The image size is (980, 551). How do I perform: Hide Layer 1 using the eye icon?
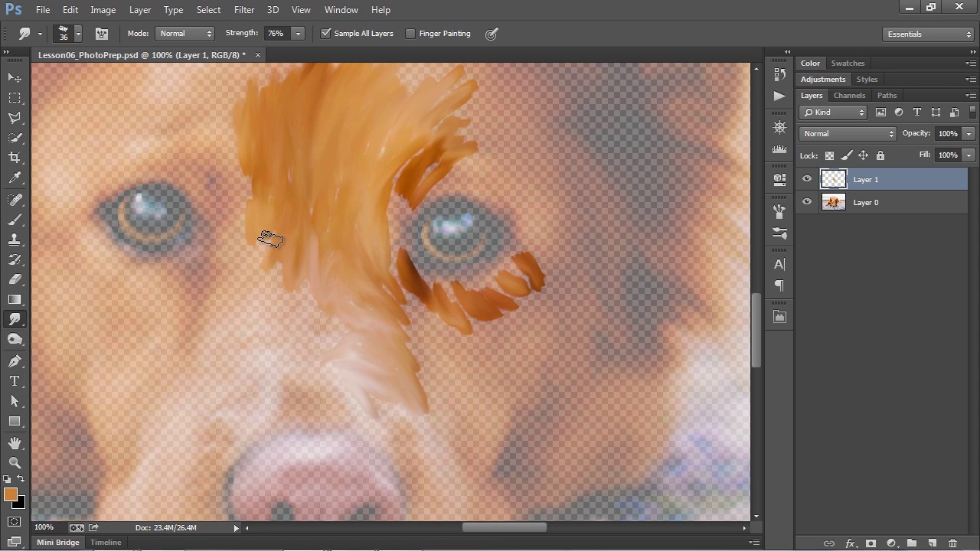(x=807, y=179)
